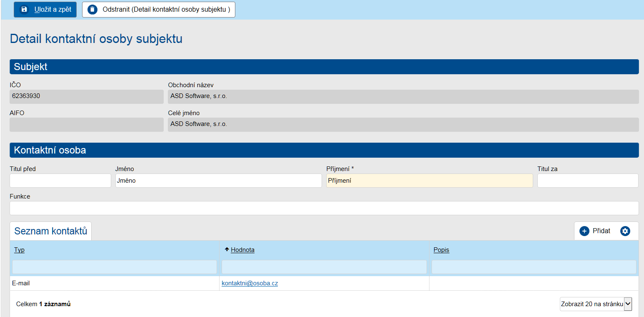Click the sort arrow beside Hodnota
Screen dimensions: 644x317
pos(227,249)
